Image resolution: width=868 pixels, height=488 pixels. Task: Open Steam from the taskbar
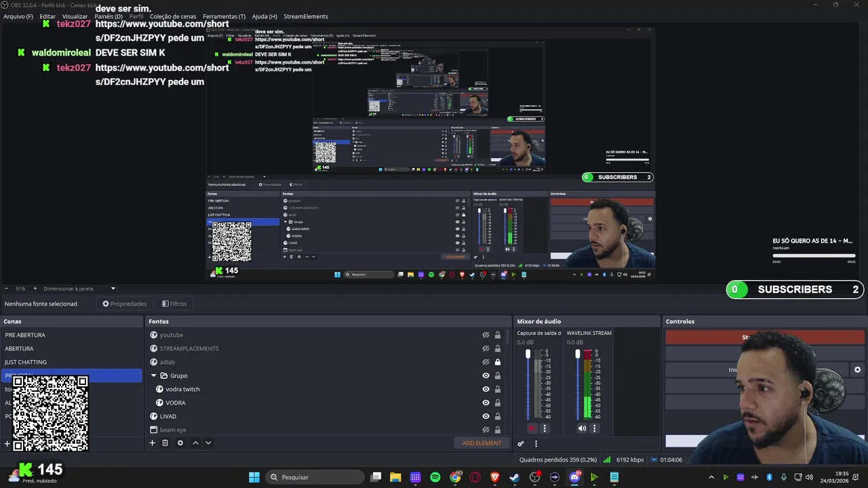515,477
